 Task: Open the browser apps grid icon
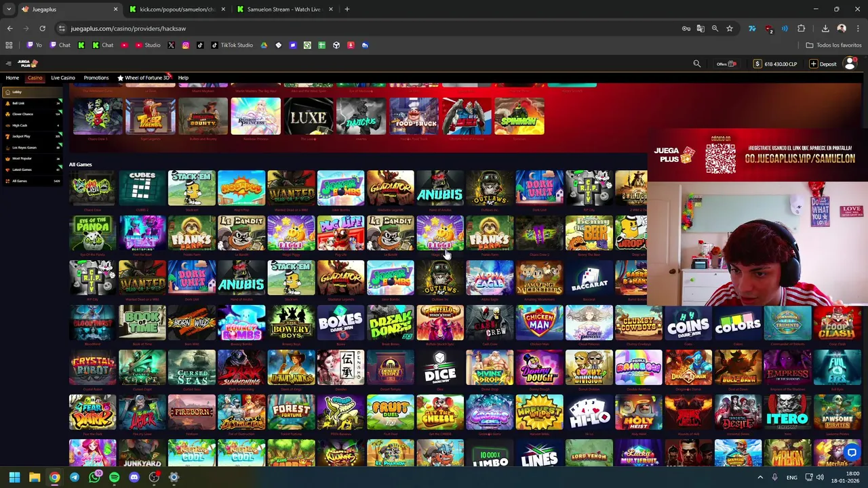click(x=9, y=45)
